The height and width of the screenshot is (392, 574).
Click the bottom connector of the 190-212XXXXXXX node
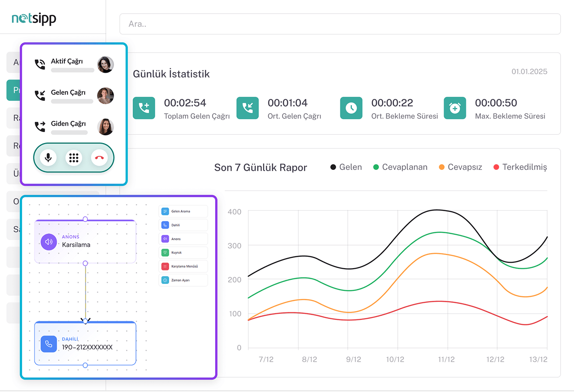pos(85,365)
